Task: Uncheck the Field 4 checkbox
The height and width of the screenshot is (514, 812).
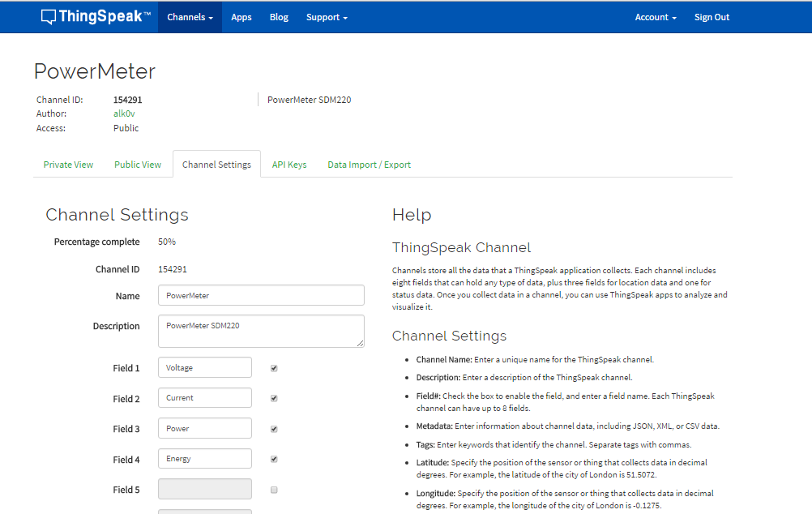Action: click(274, 459)
